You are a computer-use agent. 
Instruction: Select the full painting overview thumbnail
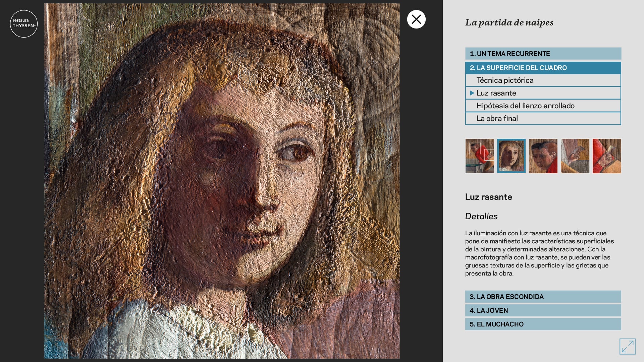[x=480, y=156]
